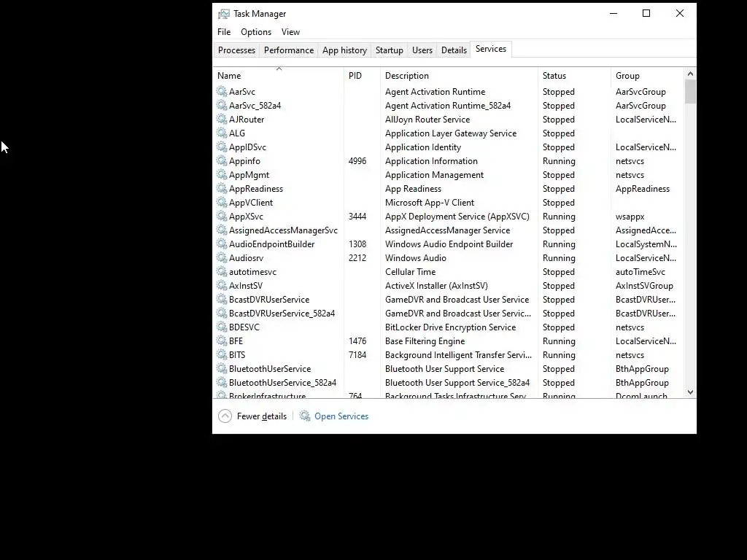
Task: Click the AppIDSvc gear icon
Action: click(x=222, y=147)
